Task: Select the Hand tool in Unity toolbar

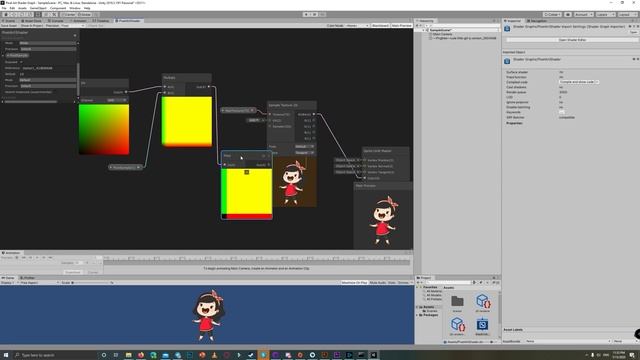Action: (x=6, y=15)
